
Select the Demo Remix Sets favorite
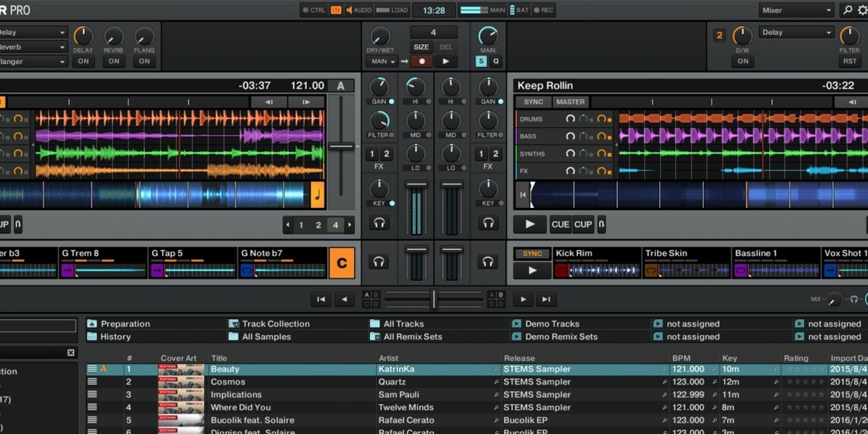pyautogui.click(x=560, y=337)
